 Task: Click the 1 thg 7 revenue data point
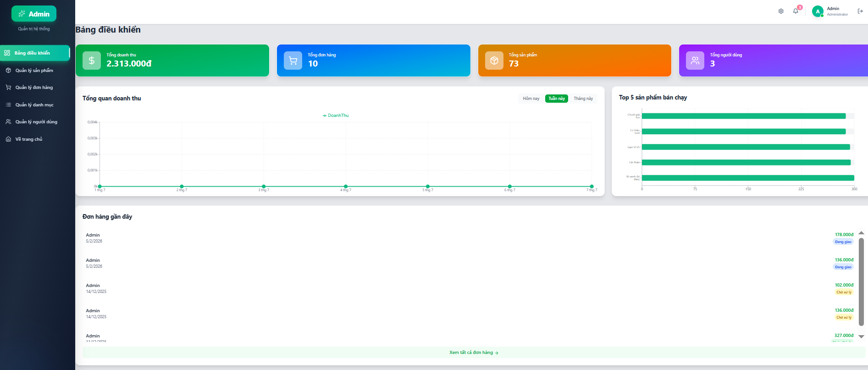[x=100, y=186]
